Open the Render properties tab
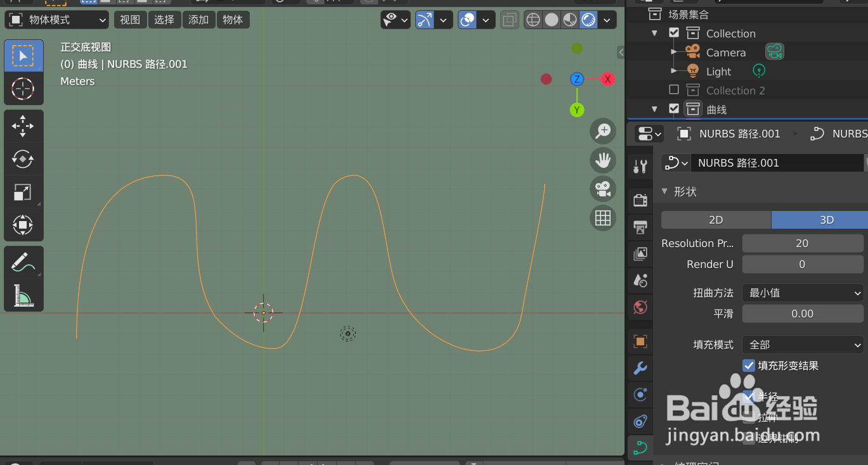 click(640, 200)
